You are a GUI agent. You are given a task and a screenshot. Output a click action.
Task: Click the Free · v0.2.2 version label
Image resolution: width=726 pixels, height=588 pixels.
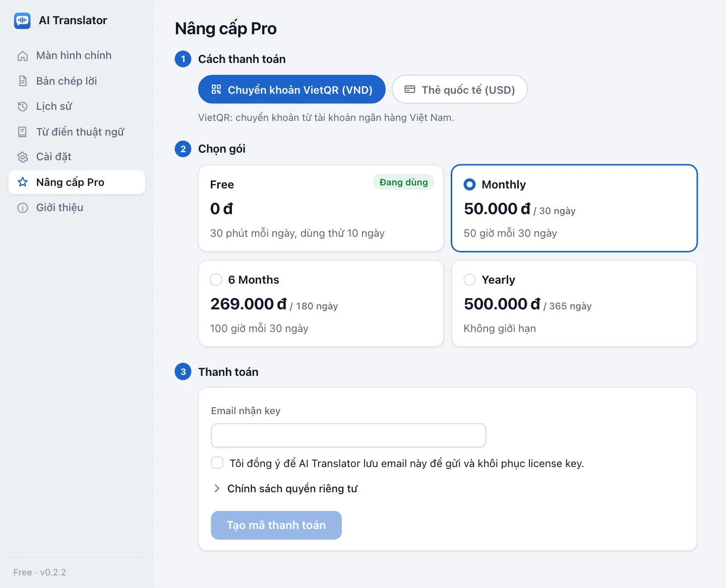point(40,572)
